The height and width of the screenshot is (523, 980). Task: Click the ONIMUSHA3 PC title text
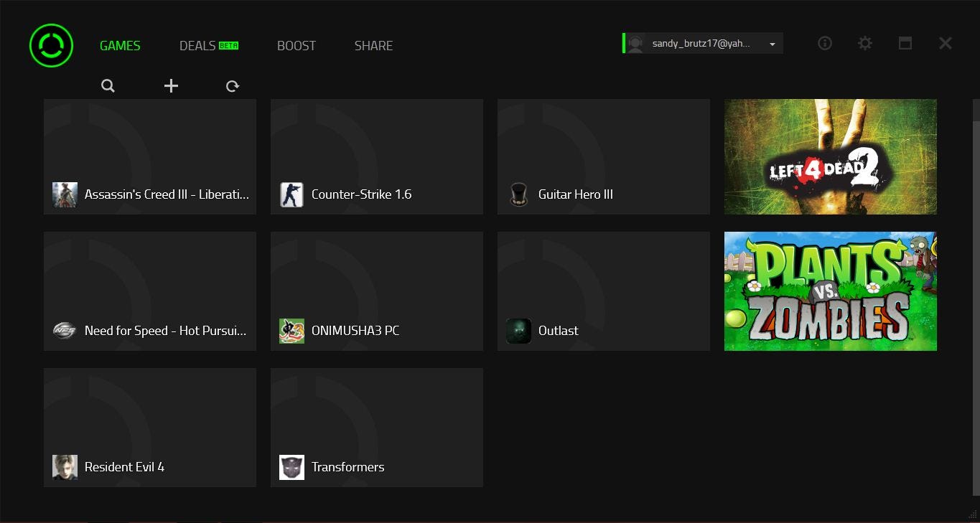(355, 331)
